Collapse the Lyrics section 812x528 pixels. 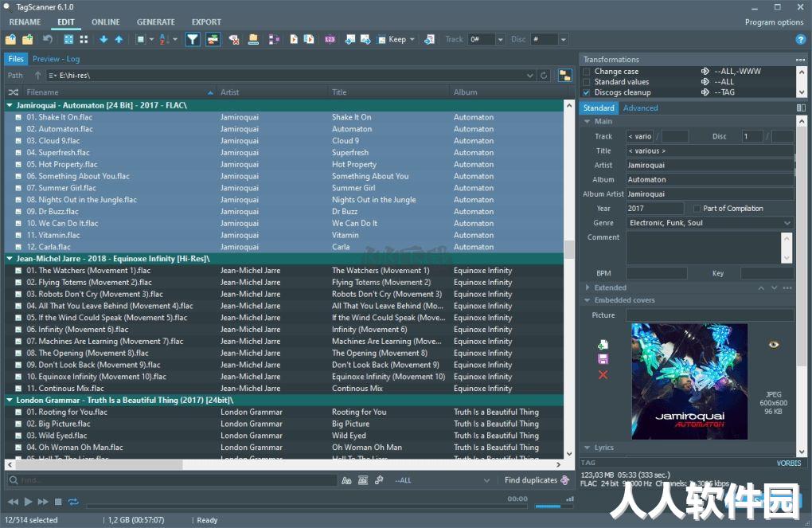point(588,448)
